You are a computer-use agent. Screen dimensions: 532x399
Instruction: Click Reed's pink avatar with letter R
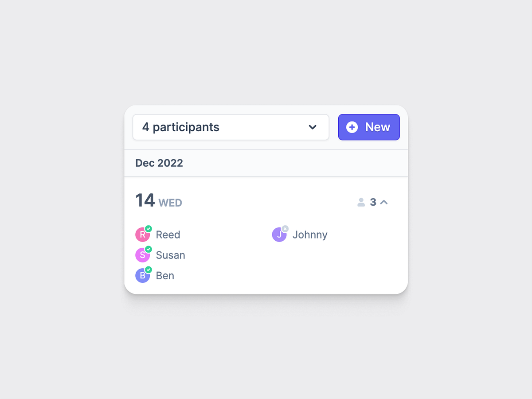click(143, 235)
